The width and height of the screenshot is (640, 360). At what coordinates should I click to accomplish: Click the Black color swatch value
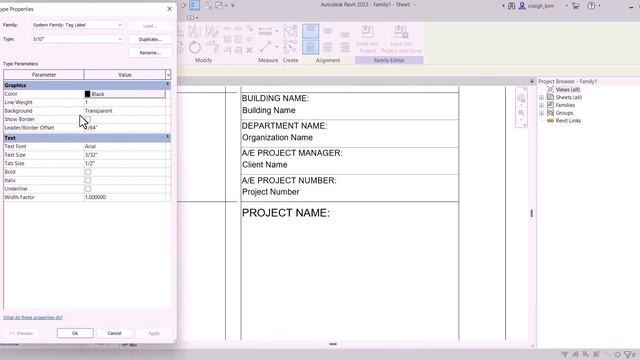coord(124,94)
